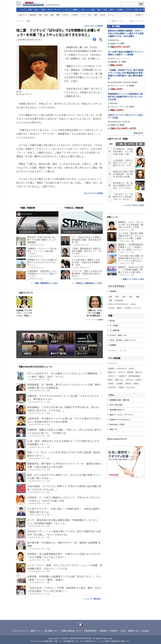Image resolution: width=161 pixels, height=644 pixels.
Task: Share the article via the X icon
Action: [101, 40]
